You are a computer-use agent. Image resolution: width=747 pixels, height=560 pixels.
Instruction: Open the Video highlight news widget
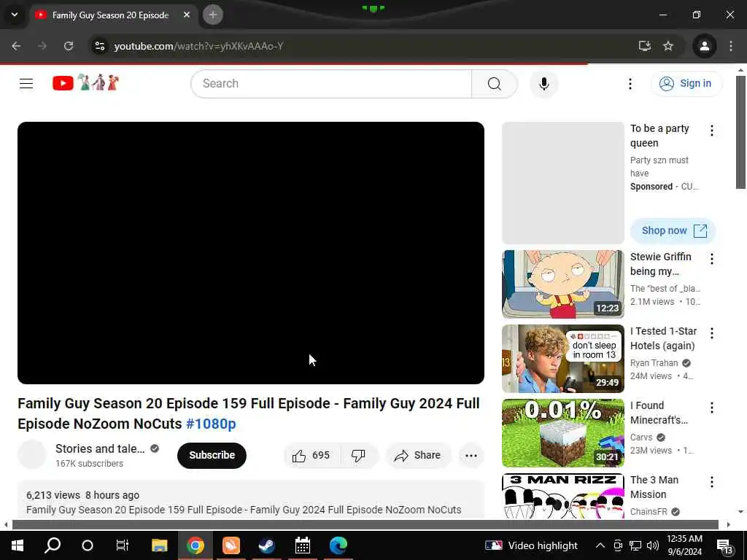click(531, 545)
